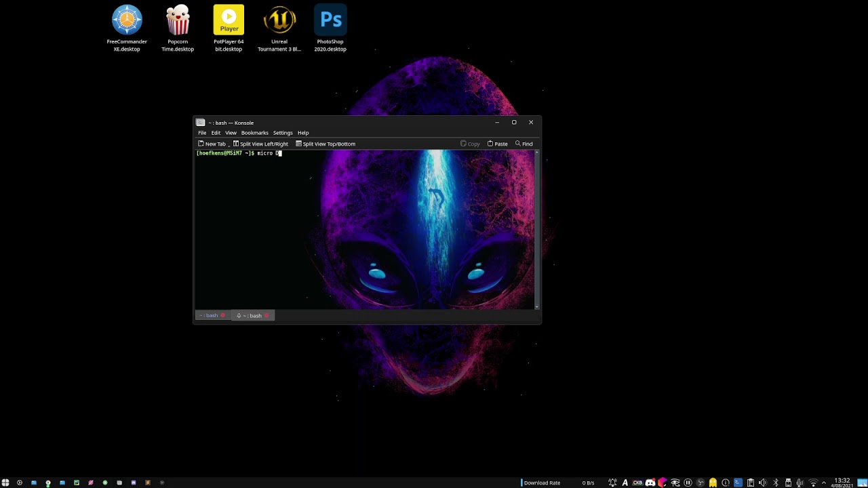Open the FreeCommander XE desktop shortcut
The image size is (868, 488).
pyautogui.click(x=127, y=28)
